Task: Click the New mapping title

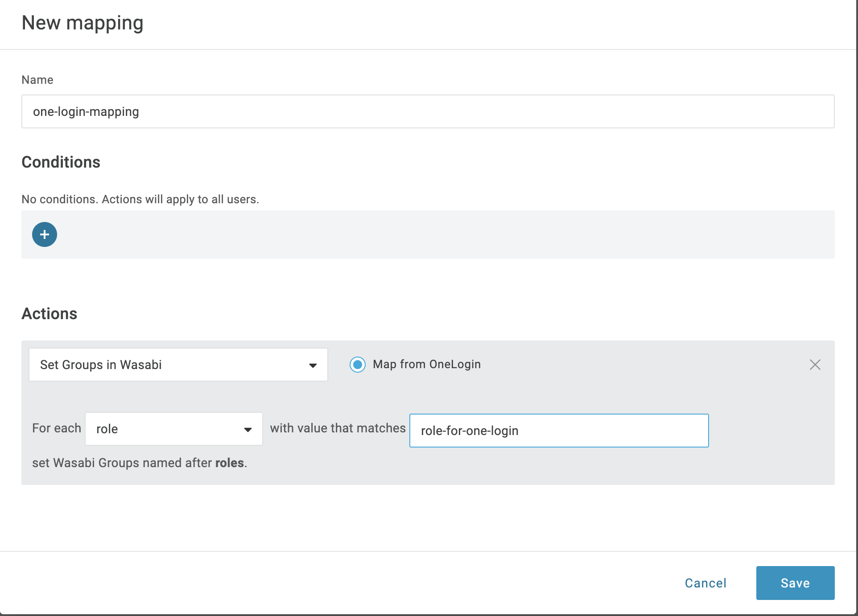Action: (82, 23)
